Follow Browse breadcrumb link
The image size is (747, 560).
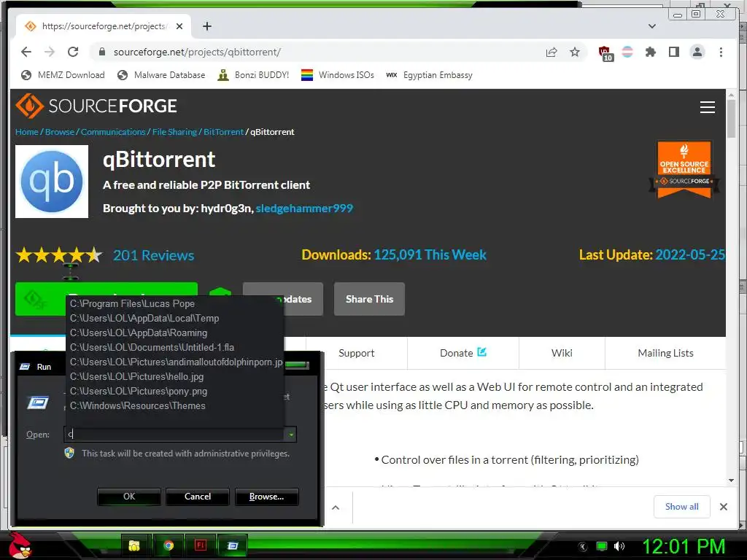pyautogui.click(x=60, y=132)
